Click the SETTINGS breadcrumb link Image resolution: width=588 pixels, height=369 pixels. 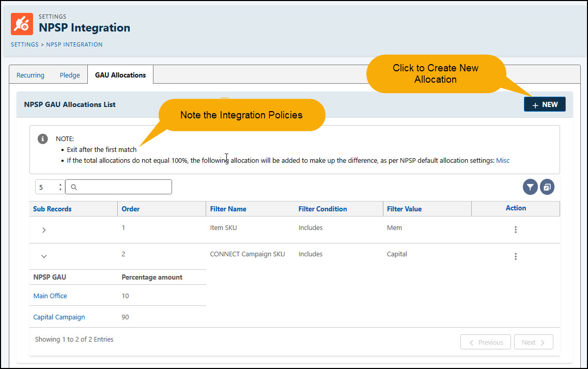(x=25, y=44)
